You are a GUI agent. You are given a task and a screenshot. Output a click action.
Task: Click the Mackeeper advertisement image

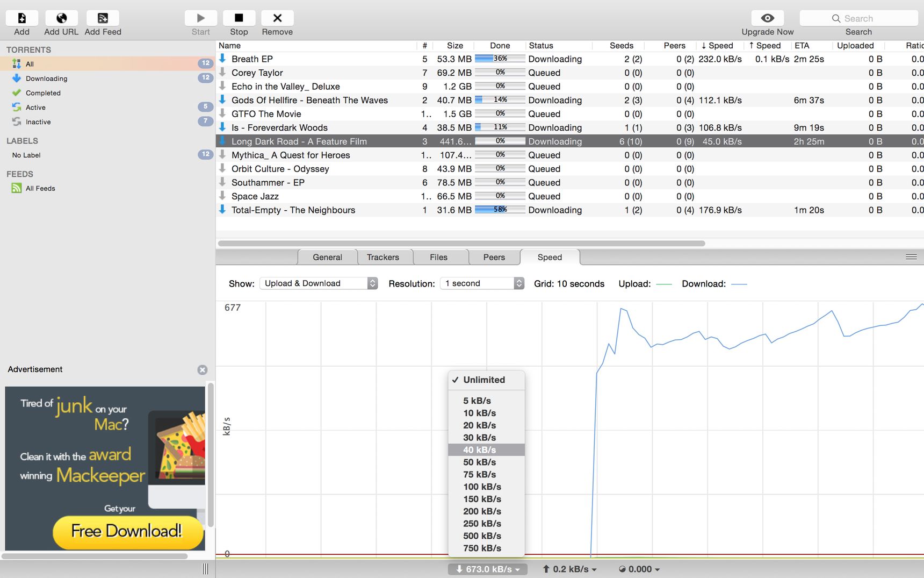pos(105,468)
